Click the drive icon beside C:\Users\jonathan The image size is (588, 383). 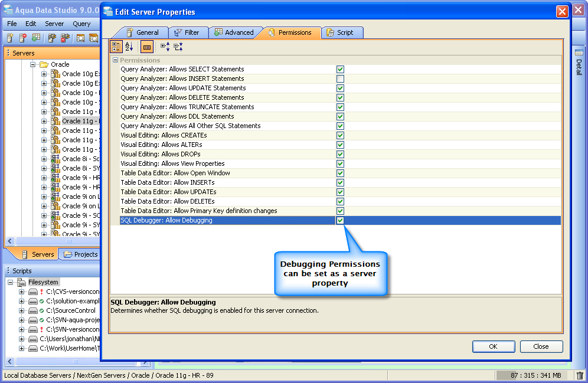click(33, 339)
